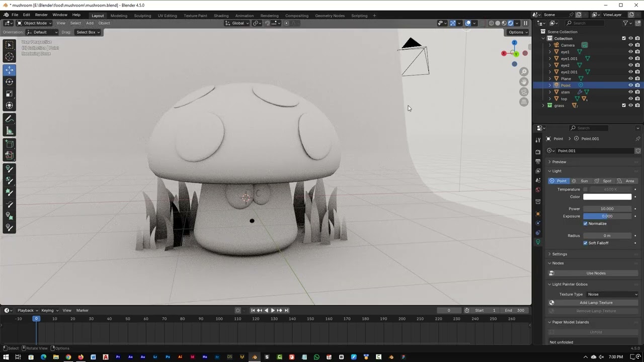Click the light Color swatch

[x=607, y=197]
